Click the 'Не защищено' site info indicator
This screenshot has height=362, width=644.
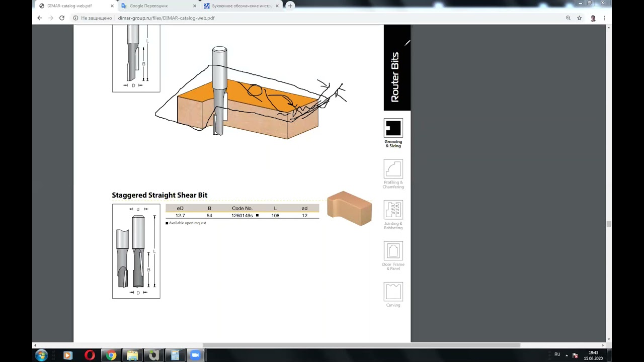click(94, 18)
